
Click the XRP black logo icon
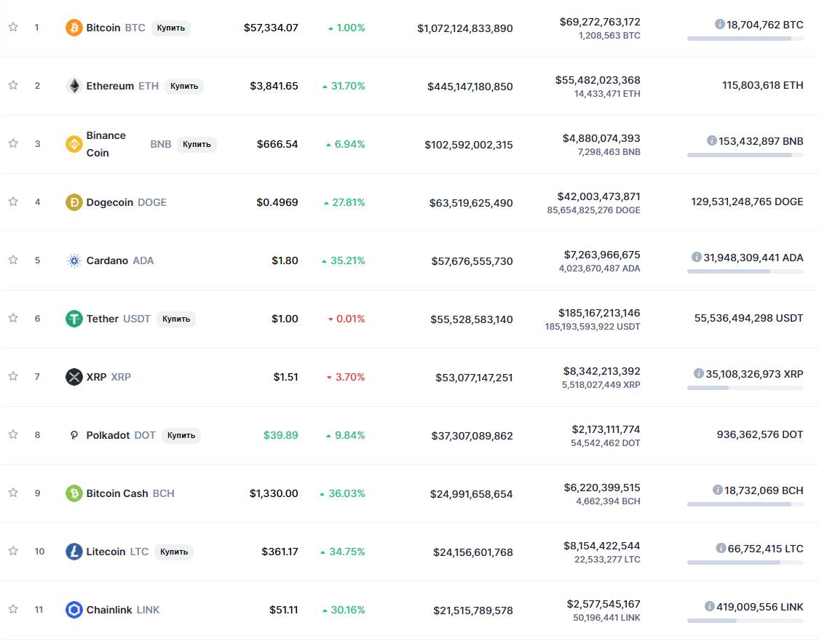[74, 377]
